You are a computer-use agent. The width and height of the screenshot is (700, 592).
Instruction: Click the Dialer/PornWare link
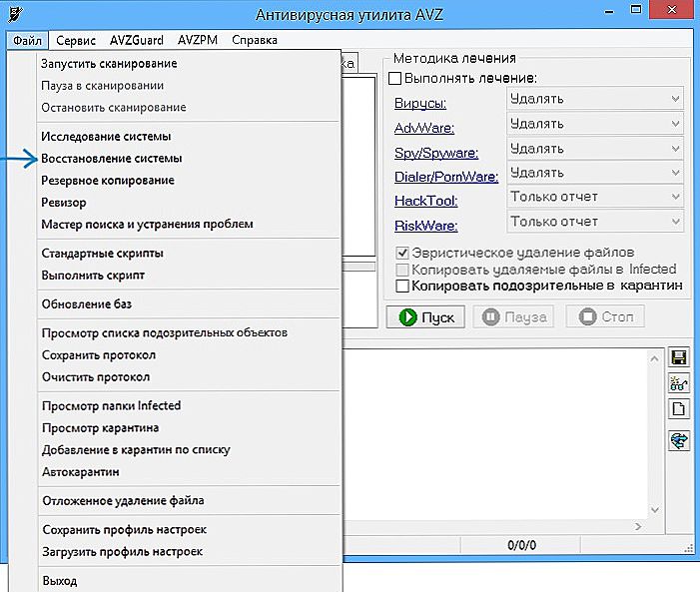[446, 177]
